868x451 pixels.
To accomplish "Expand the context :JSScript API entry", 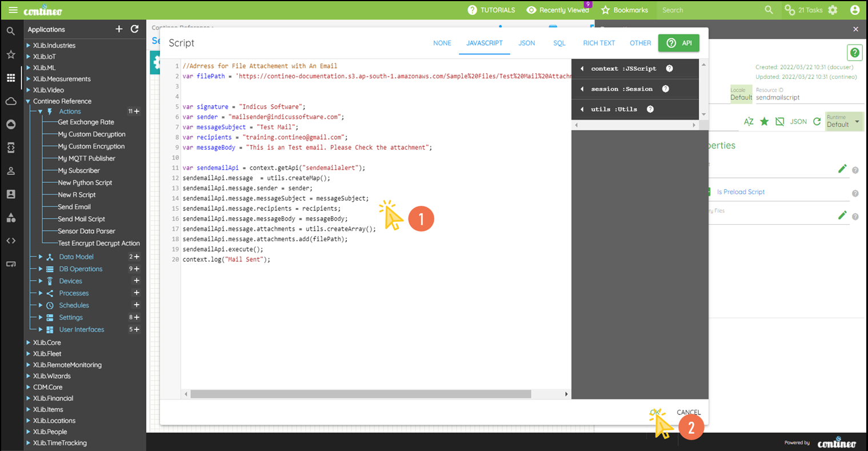I will pos(582,69).
